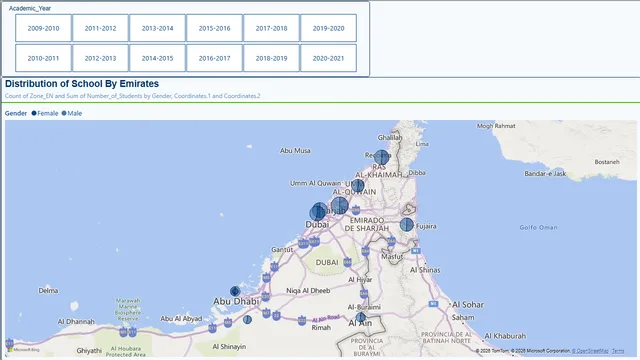Click the Gantut label on map
640x360 pixels.
click(x=282, y=249)
